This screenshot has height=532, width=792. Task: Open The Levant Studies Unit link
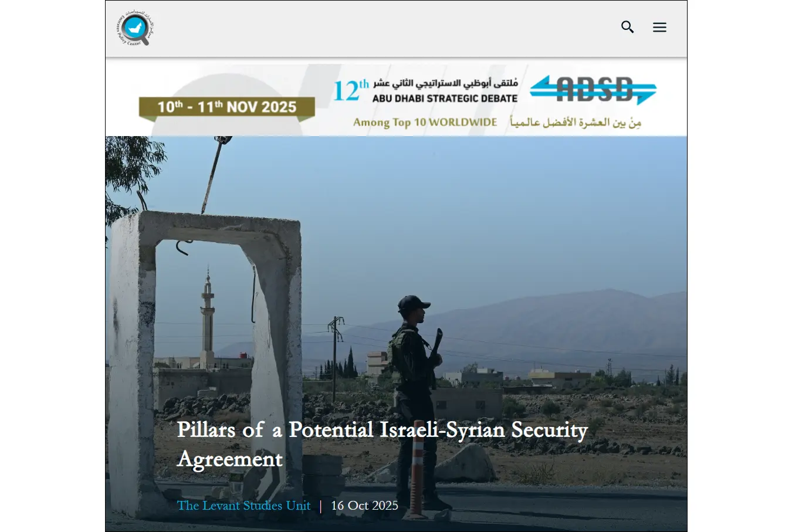(x=243, y=506)
